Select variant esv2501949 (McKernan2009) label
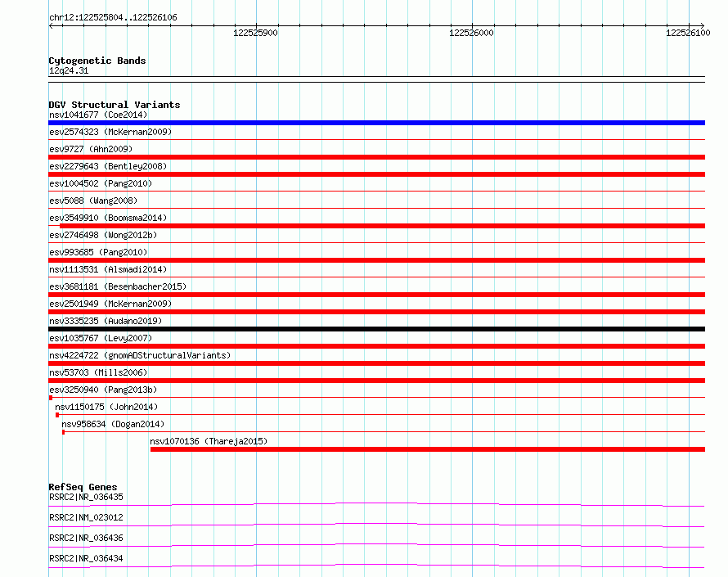The height and width of the screenshot is (577, 728). 110,304
